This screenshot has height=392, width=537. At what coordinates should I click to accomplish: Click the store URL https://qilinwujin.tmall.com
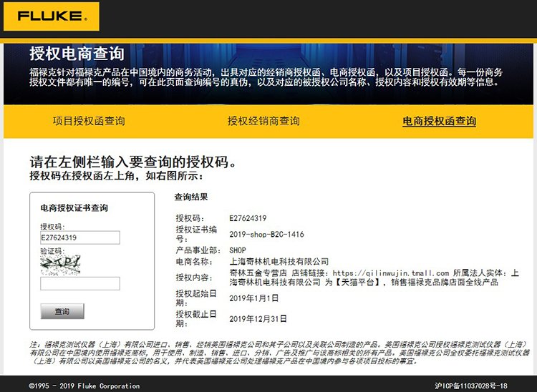pos(391,273)
